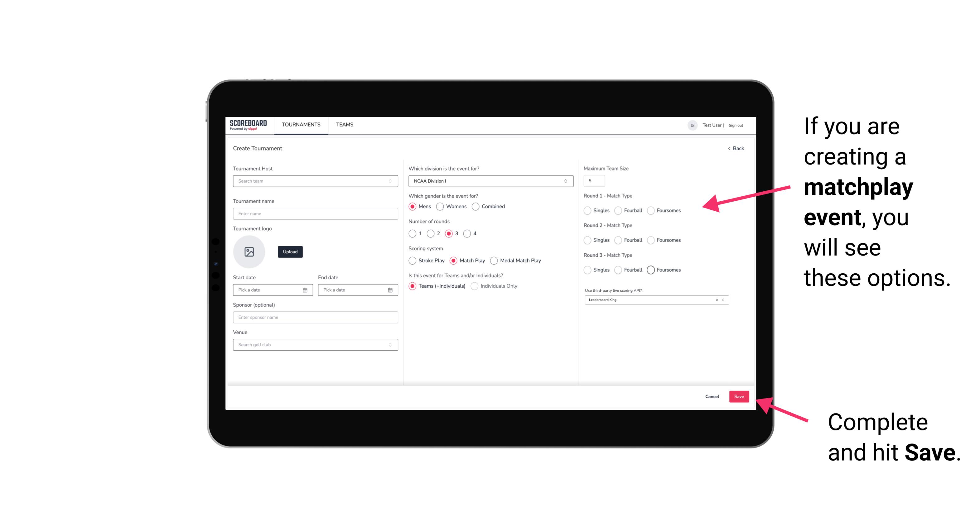Select the Womens gender radio button

(441, 206)
